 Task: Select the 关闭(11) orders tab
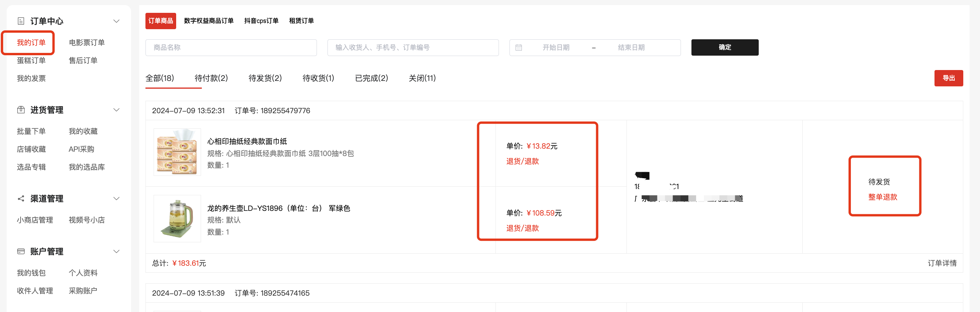(x=422, y=78)
